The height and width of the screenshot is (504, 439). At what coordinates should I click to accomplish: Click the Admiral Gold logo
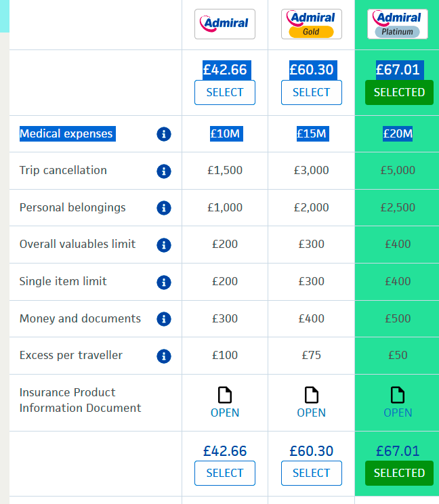[311, 24]
